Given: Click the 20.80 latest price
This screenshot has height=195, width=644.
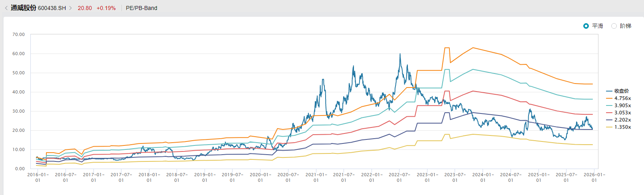Looking at the screenshot, I should (x=85, y=8).
